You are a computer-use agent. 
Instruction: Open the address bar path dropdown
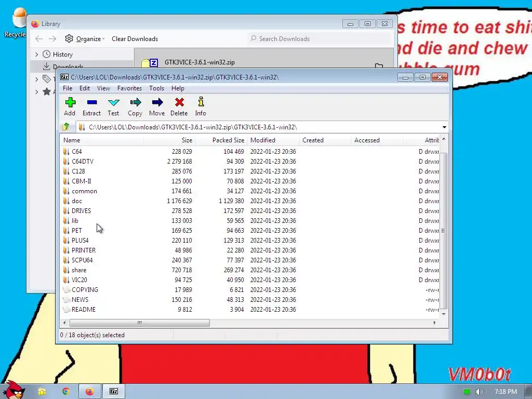444,127
